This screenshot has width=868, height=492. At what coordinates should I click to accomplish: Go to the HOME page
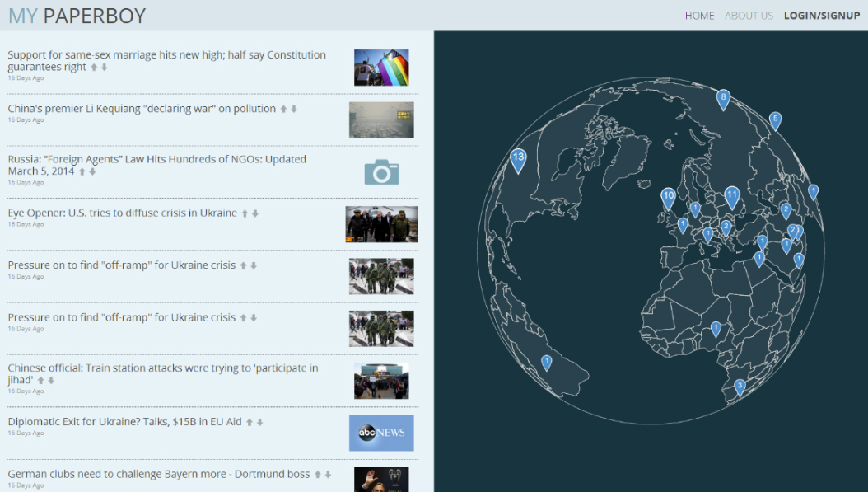click(700, 16)
